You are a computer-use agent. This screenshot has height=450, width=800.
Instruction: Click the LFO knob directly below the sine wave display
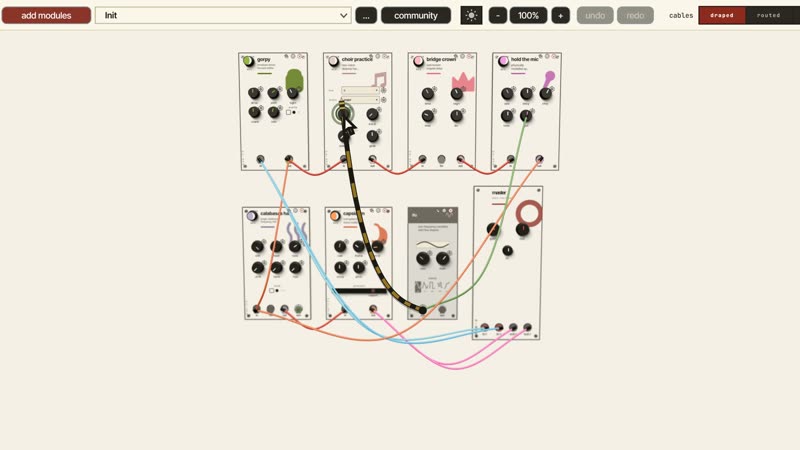(x=423, y=259)
